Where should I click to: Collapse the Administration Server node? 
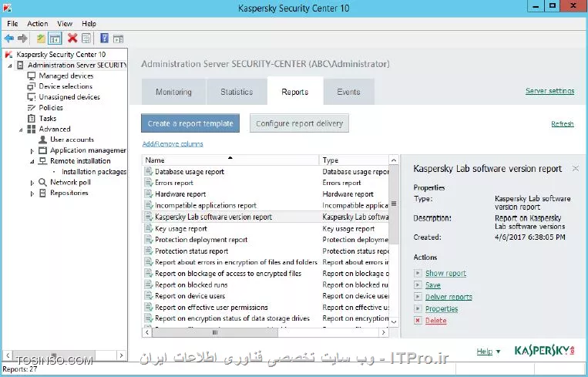coord(10,66)
